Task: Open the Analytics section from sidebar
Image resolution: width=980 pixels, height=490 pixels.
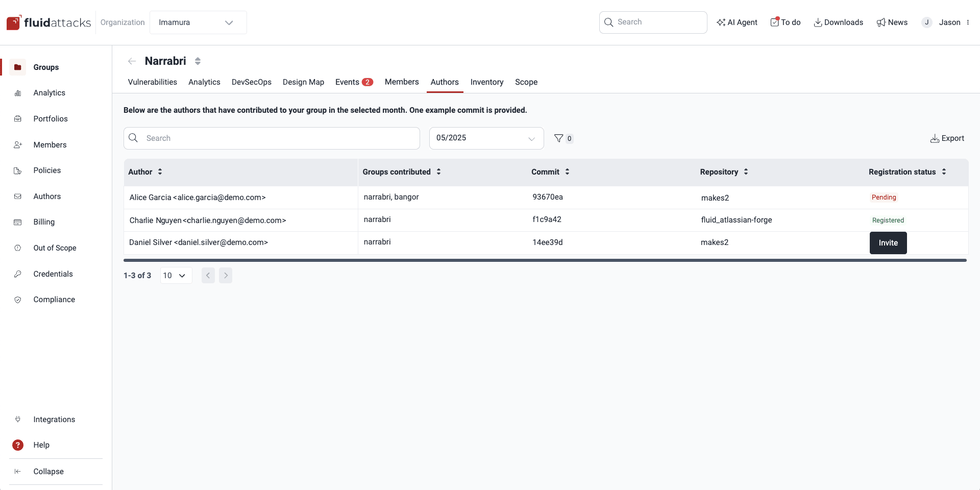Action: click(x=49, y=92)
